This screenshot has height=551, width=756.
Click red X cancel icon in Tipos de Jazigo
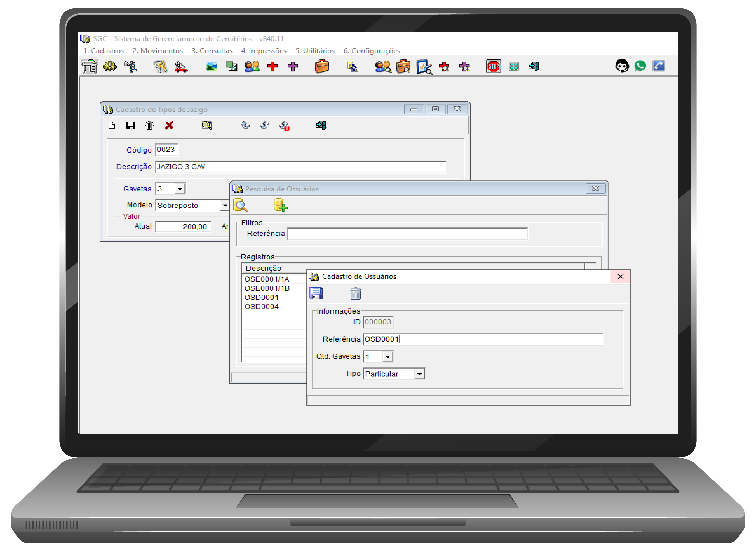pyautogui.click(x=169, y=125)
